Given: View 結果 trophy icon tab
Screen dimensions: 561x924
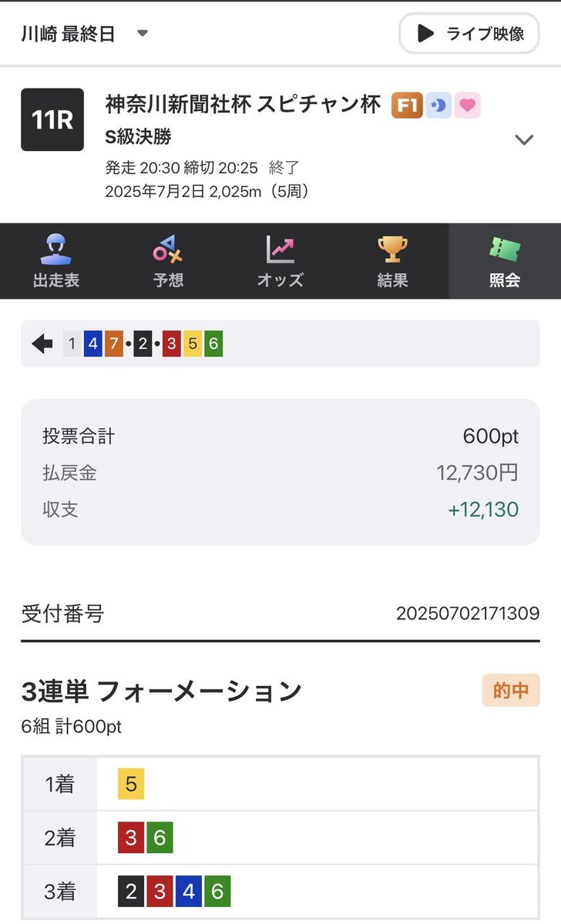Looking at the screenshot, I should (392, 261).
